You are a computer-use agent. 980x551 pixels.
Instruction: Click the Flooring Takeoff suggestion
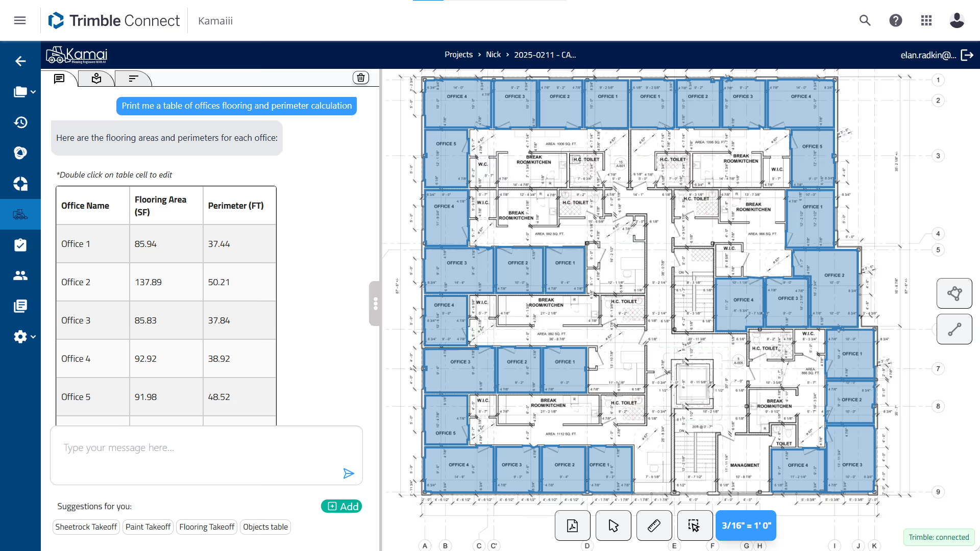(x=207, y=527)
